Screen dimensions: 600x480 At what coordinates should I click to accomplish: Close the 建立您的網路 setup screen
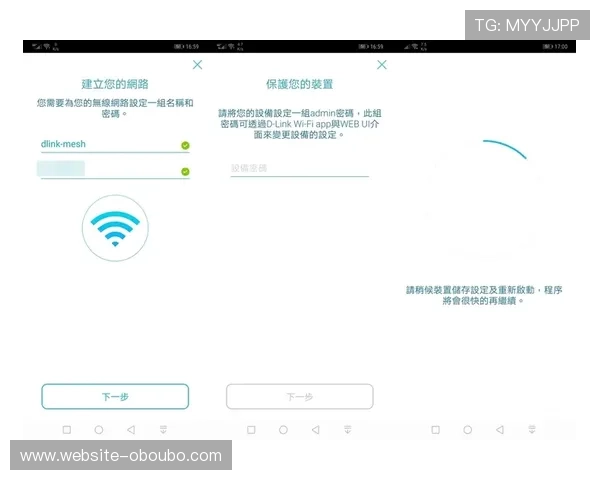click(197, 65)
